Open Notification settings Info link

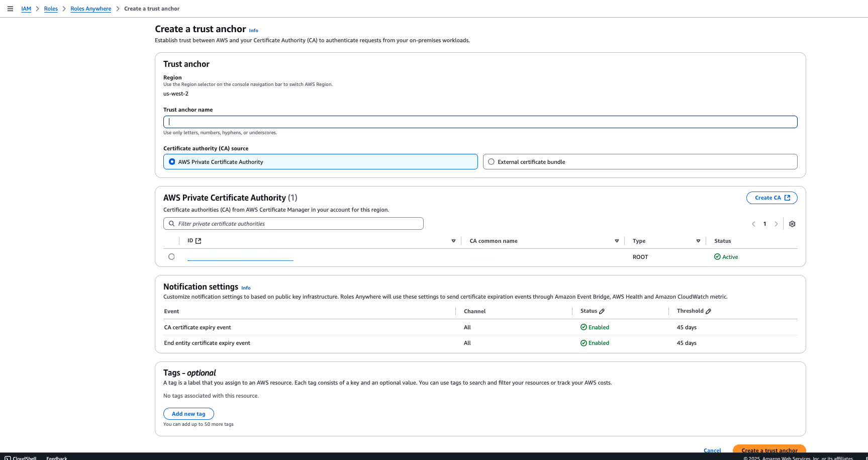pyautogui.click(x=246, y=288)
